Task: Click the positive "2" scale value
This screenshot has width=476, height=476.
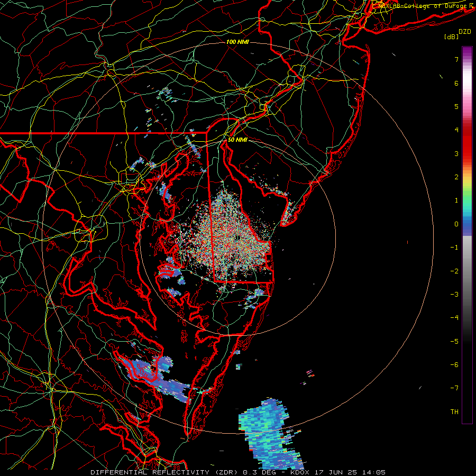Action: 456,177
